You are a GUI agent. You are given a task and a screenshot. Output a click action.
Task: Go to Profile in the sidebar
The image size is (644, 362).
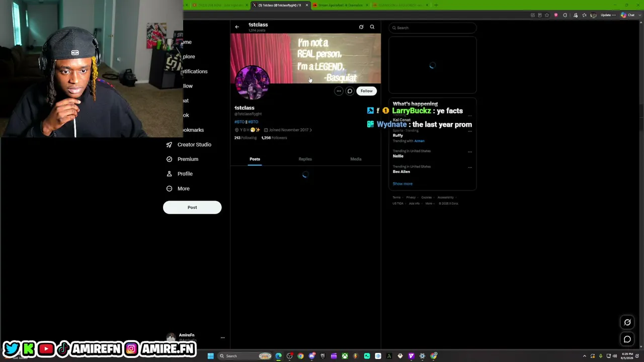coord(180,173)
